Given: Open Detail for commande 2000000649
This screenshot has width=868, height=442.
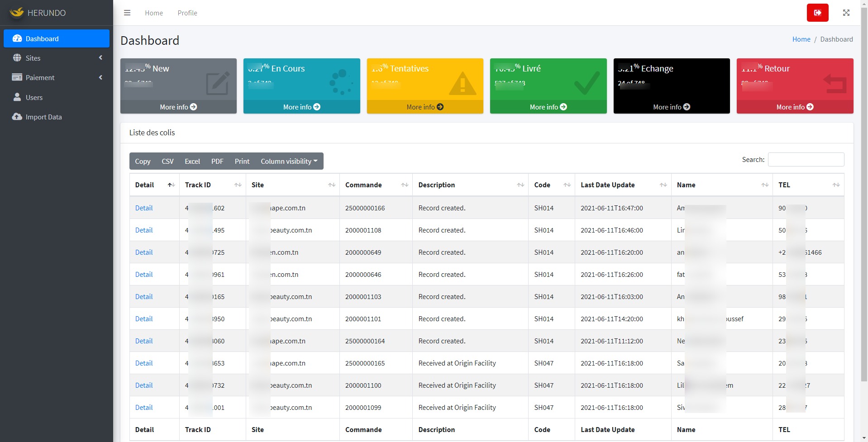Looking at the screenshot, I should tap(144, 252).
